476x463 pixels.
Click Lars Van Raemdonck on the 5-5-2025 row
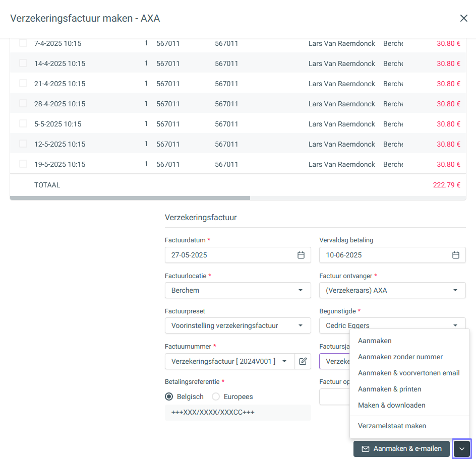(x=341, y=124)
